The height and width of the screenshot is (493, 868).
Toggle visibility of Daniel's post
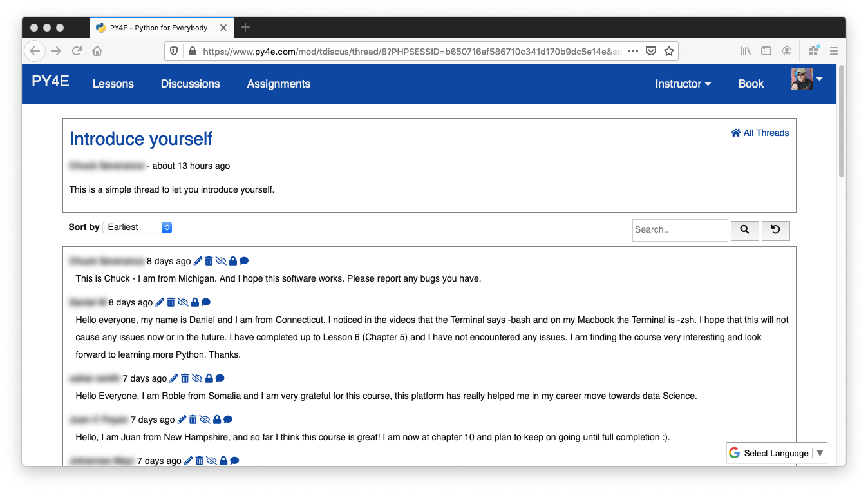pos(183,302)
